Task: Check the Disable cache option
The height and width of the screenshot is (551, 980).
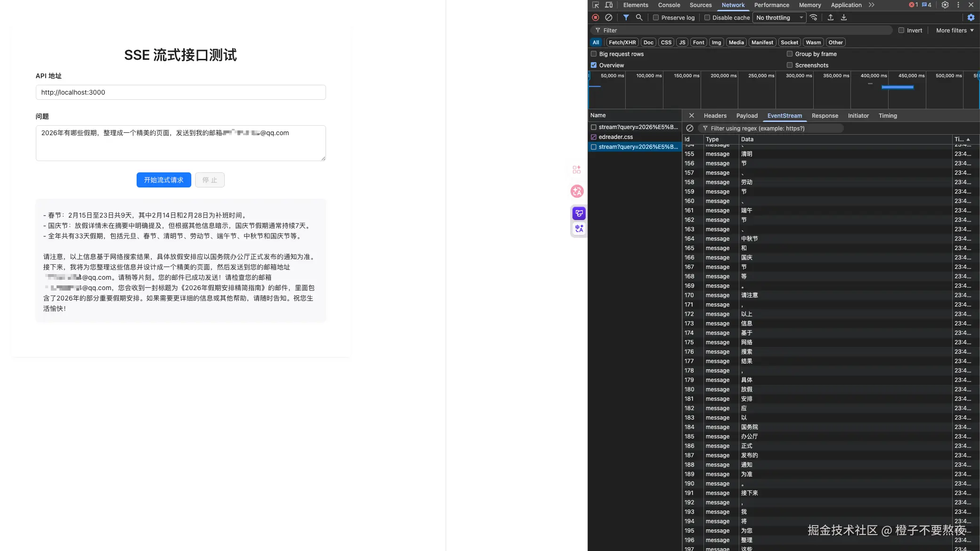Action: coord(707,17)
